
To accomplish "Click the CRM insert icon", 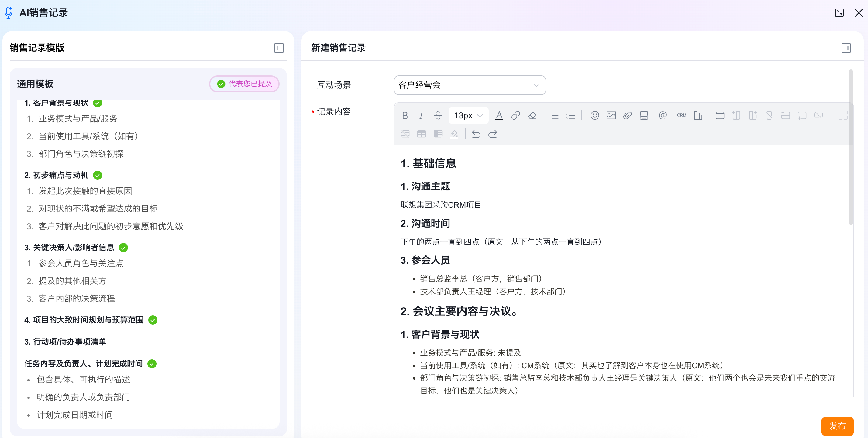I will (x=681, y=115).
